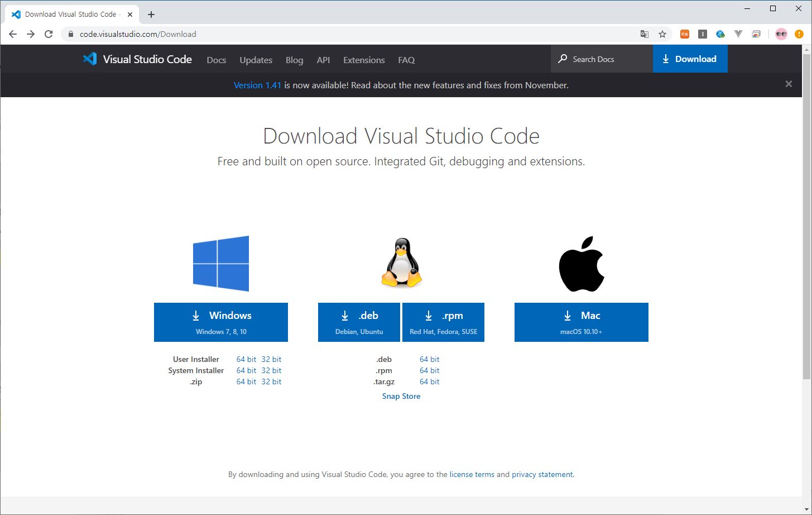The image size is (812, 515).
Task: Click the Windows logo image
Action: [221, 264]
